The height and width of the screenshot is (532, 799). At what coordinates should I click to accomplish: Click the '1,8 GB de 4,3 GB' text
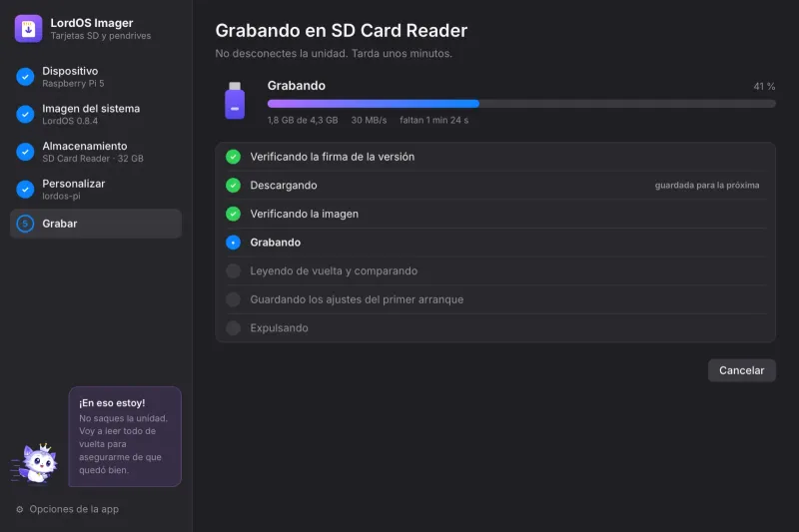303,120
